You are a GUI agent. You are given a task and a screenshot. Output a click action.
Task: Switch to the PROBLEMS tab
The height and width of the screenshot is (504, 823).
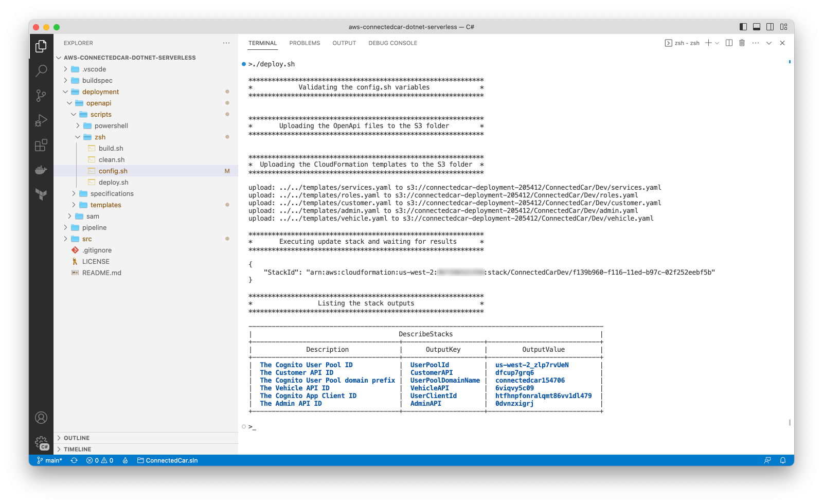pos(305,43)
